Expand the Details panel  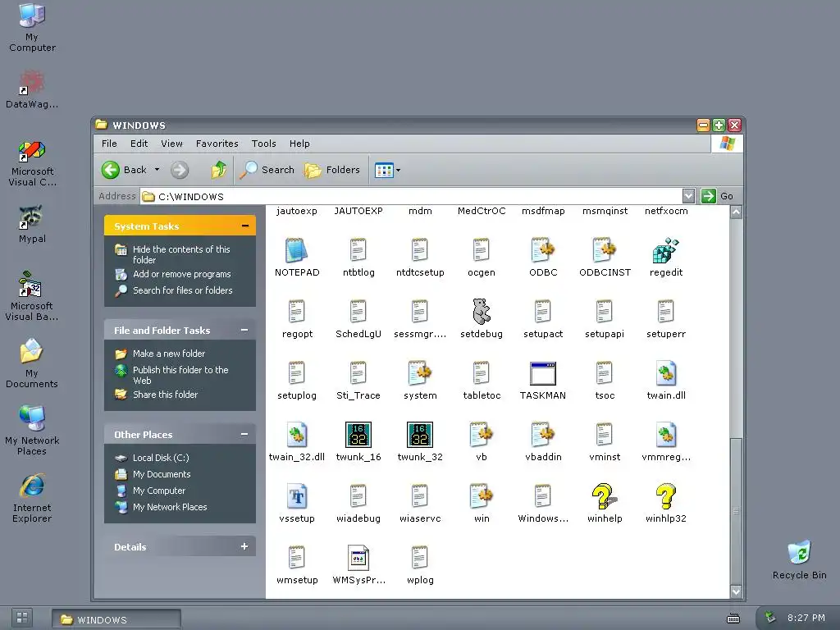244,546
